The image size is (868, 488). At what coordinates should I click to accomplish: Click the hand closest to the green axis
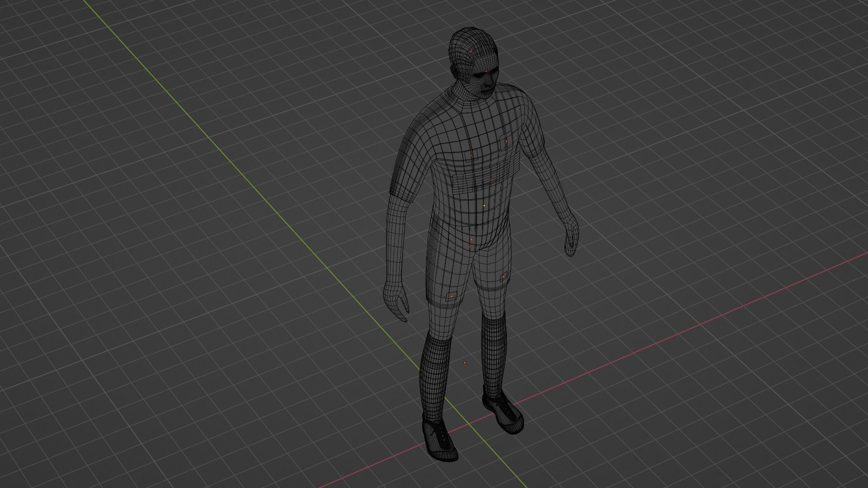point(396,300)
